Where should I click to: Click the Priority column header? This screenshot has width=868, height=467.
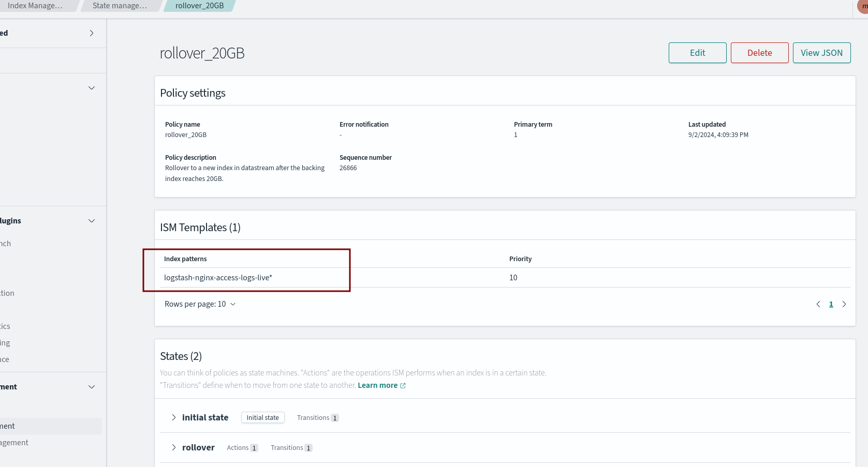click(x=520, y=259)
